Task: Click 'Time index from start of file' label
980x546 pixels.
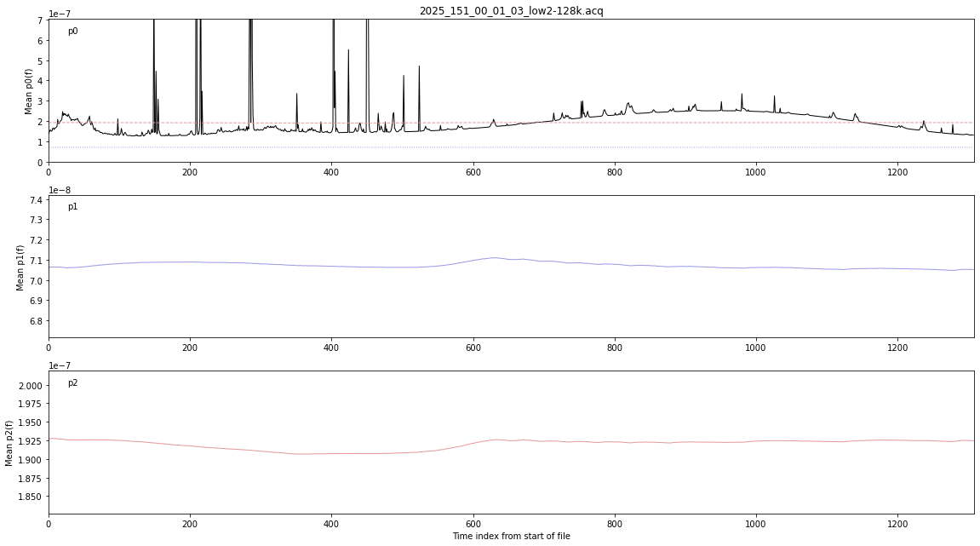Action: click(x=511, y=536)
